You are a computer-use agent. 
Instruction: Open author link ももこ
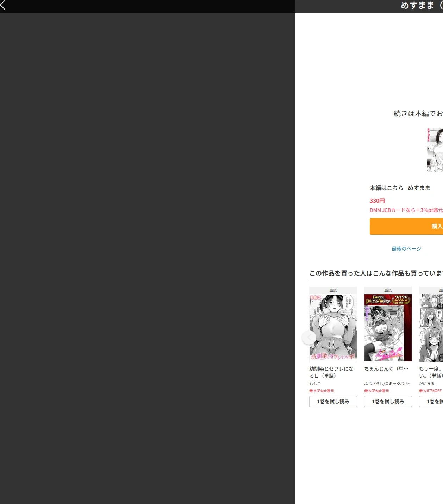[x=315, y=384]
